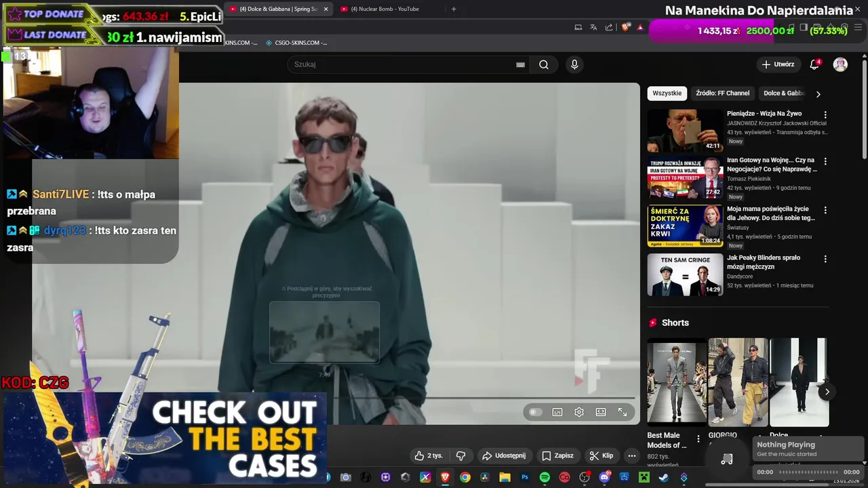
Task: Start voice search with the microphone
Action: 574,64
